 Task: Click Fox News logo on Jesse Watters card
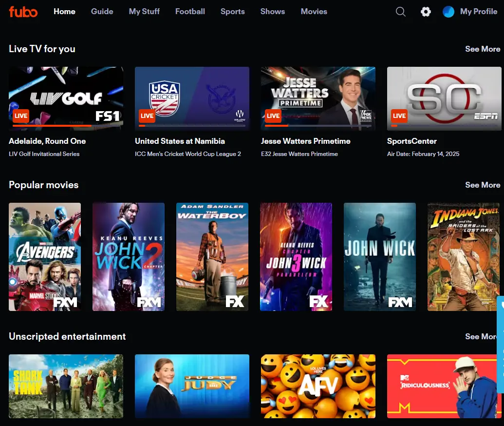(x=366, y=116)
